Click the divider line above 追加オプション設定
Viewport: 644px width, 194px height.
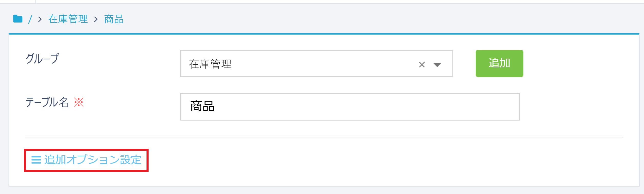(x=324, y=137)
